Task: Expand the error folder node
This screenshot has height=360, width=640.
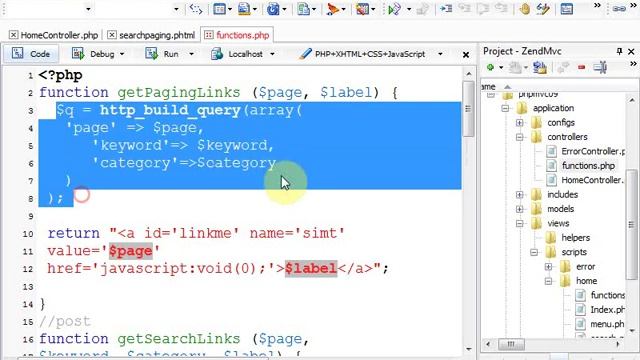Action: (x=548, y=267)
